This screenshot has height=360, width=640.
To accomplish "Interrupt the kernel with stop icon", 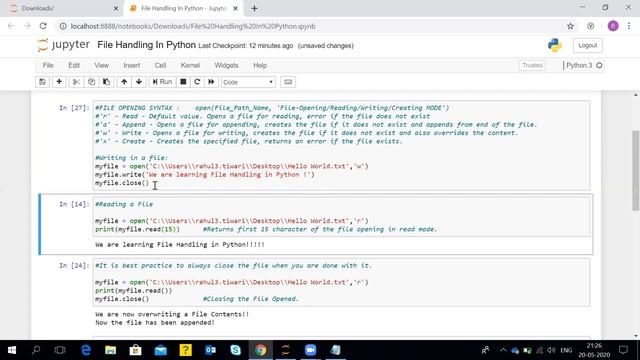I will 183,82.
